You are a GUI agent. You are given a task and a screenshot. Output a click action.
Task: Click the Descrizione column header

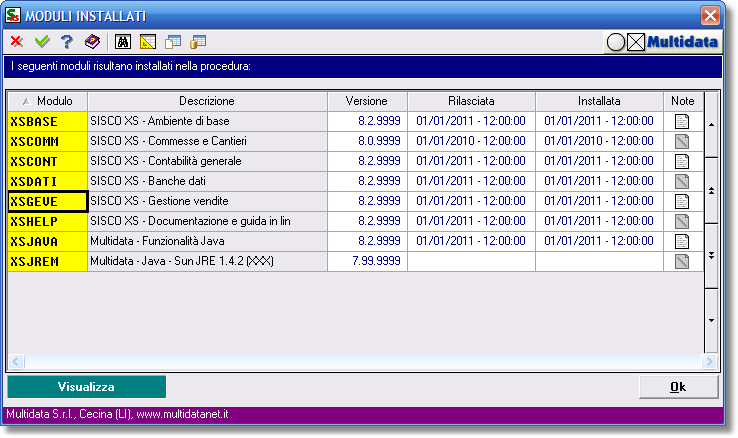(x=207, y=101)
